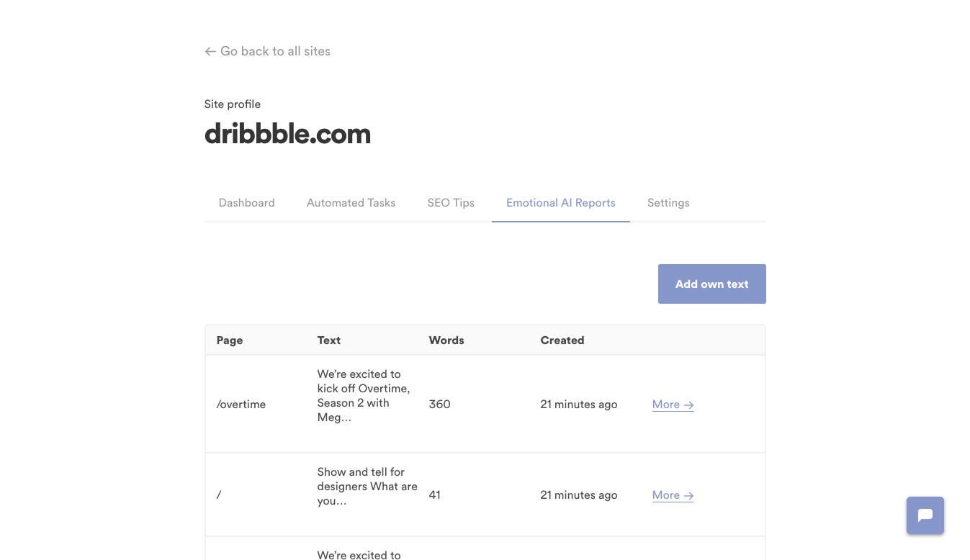This screenshot has height=560, width=970.
Task: Select the Show and tell for designers text
Action: click(367, 487)
